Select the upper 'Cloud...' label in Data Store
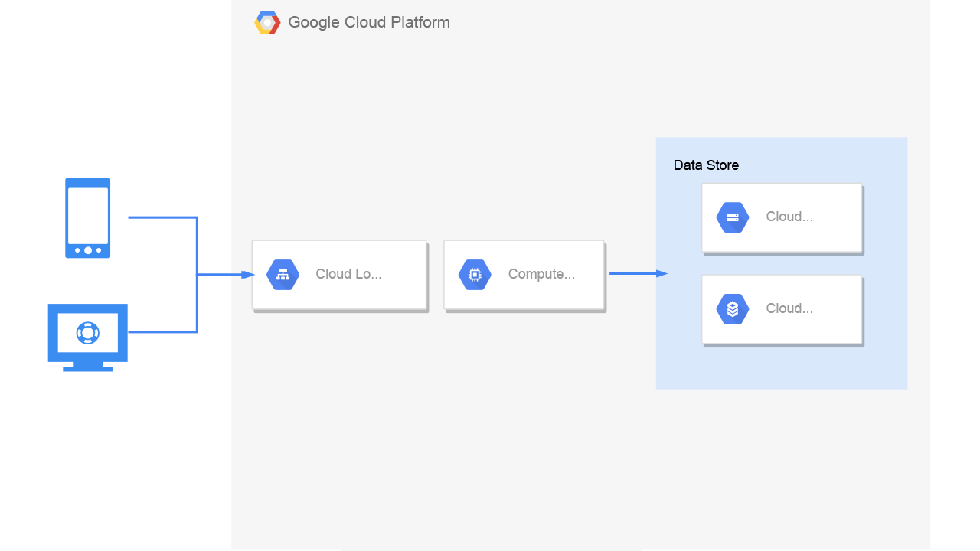980x551 pixels. point(789,217)
